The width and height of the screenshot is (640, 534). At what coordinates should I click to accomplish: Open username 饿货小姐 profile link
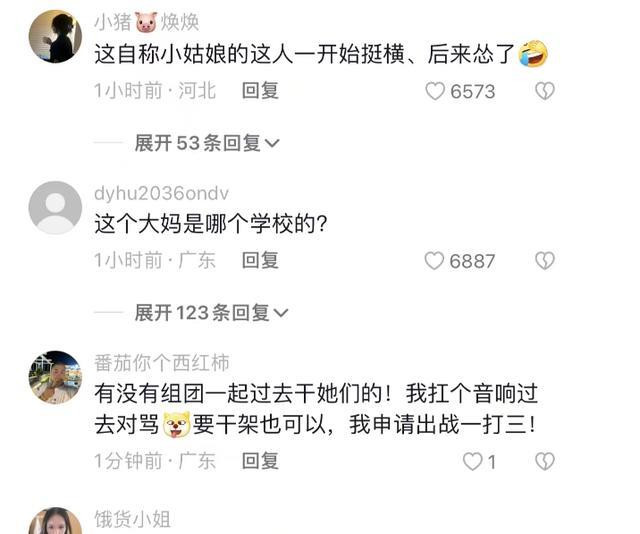tap(132, 519)
